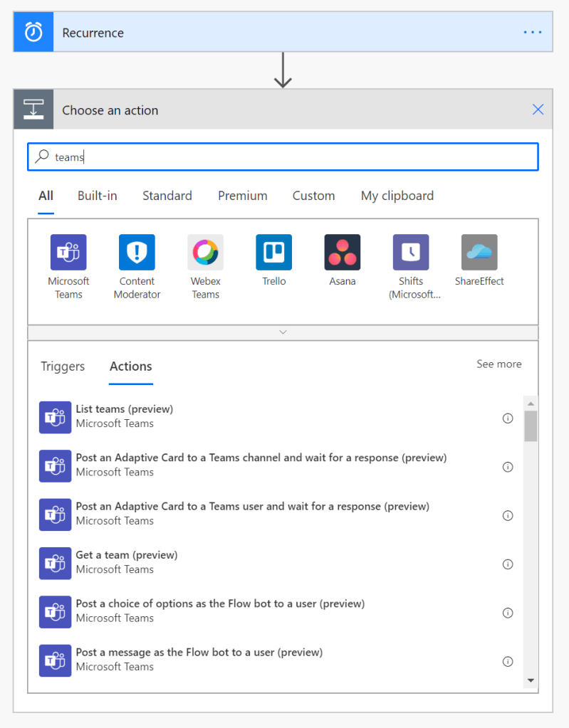Switch to the Triggers tab

coord(63,366)
